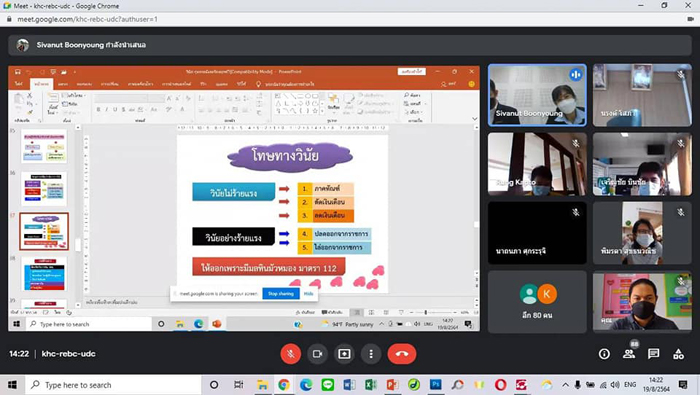Image resolution: width=700 pixels, height=395 pixels.
Task: Open the chat messages panel
Action: 654,354
